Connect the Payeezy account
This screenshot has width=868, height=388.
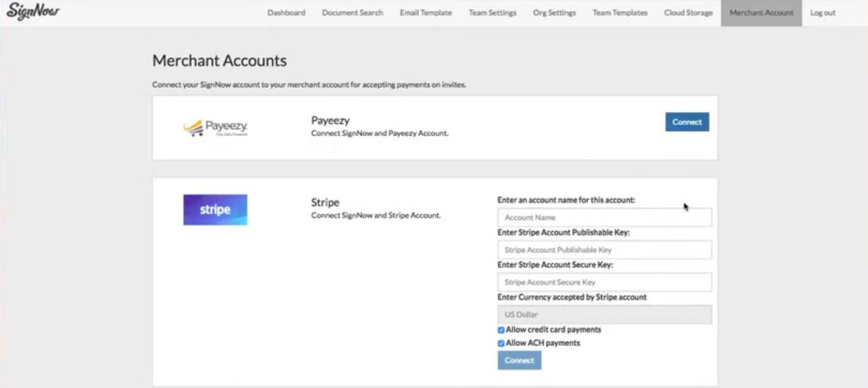click(686, 122)
